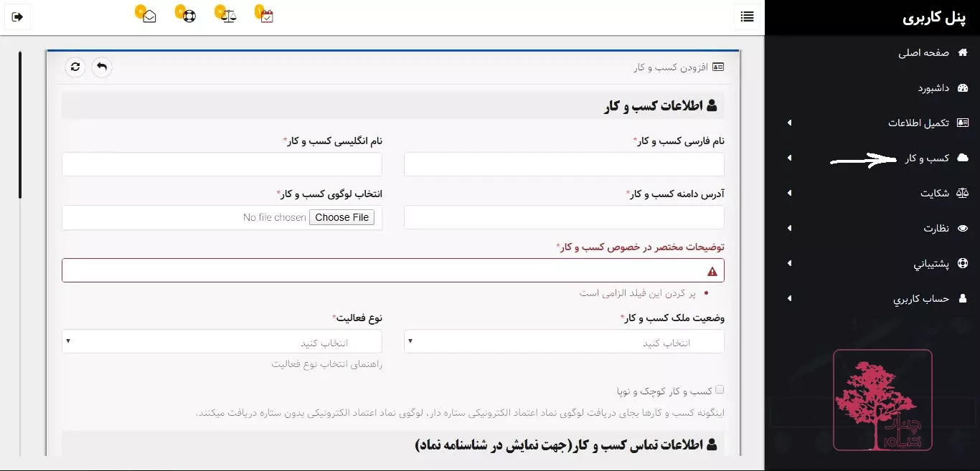Click the user icon beside حساب کاربری
This screenshot has height=471, width=980.
963,298
